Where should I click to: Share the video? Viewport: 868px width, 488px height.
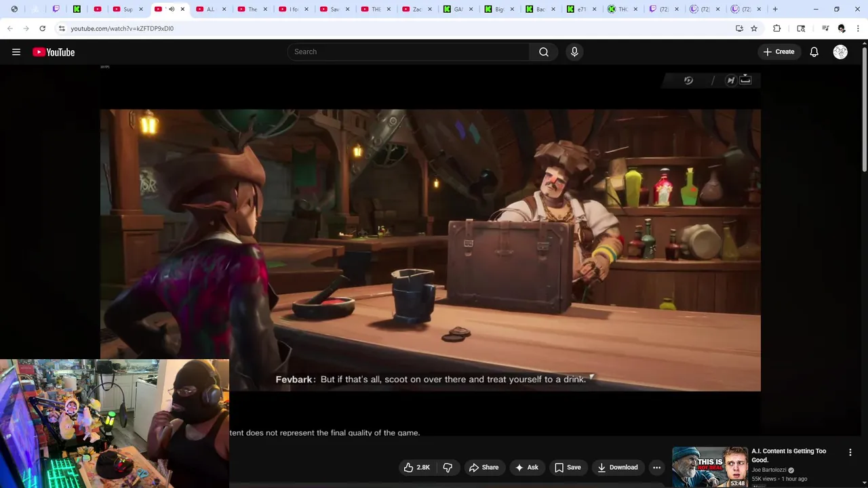point(484,468)
